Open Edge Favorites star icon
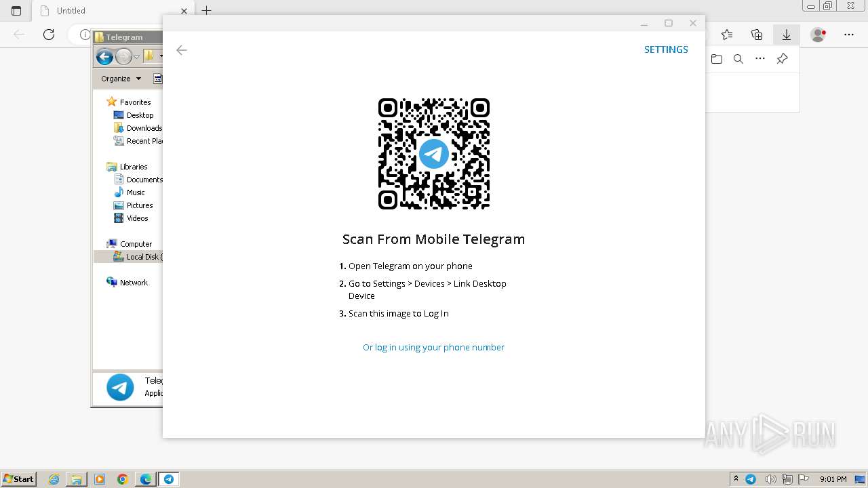 727,35
